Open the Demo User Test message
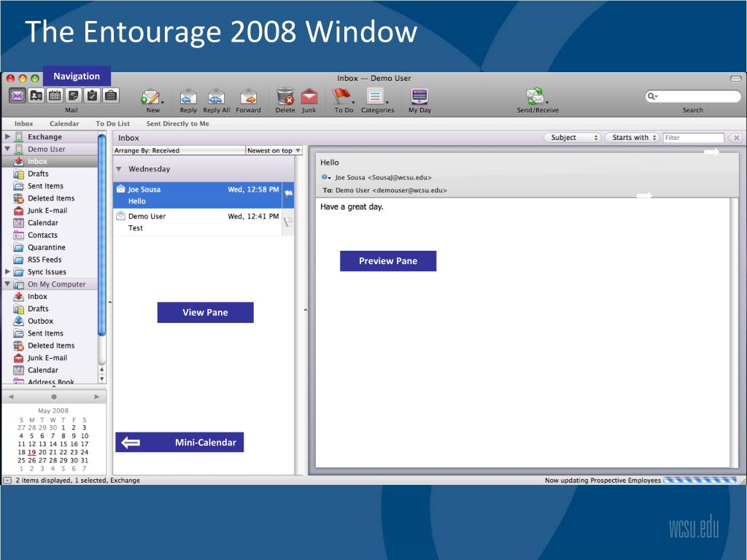 tap(198, 222)
